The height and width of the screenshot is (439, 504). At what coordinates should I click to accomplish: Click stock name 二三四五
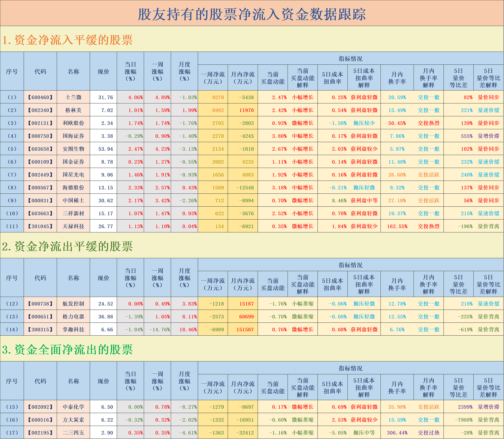(x=73, y=433)
